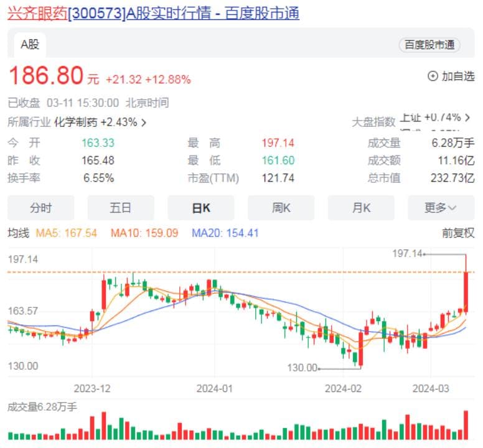Click the 百度股市通 badge button
This screenshot has width=483, height=448.
pos(429,45)
